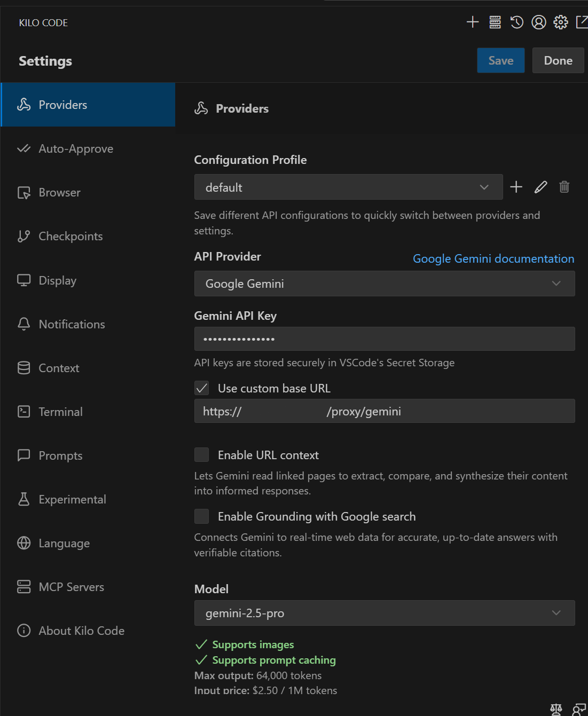Click the 'Supports prompt caching' text
Screen dimensions: 588x716
[274, 660]
